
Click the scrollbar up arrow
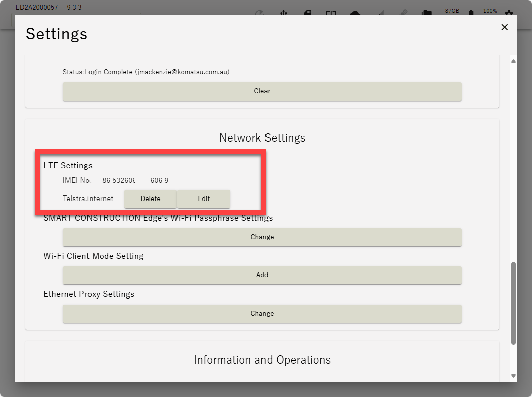click(514, 61)
